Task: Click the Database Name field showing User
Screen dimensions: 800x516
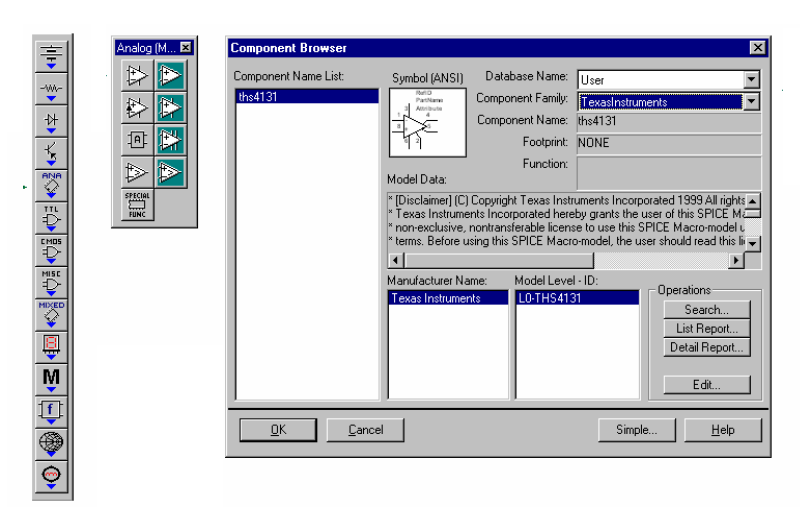Action: pos(661,80)
